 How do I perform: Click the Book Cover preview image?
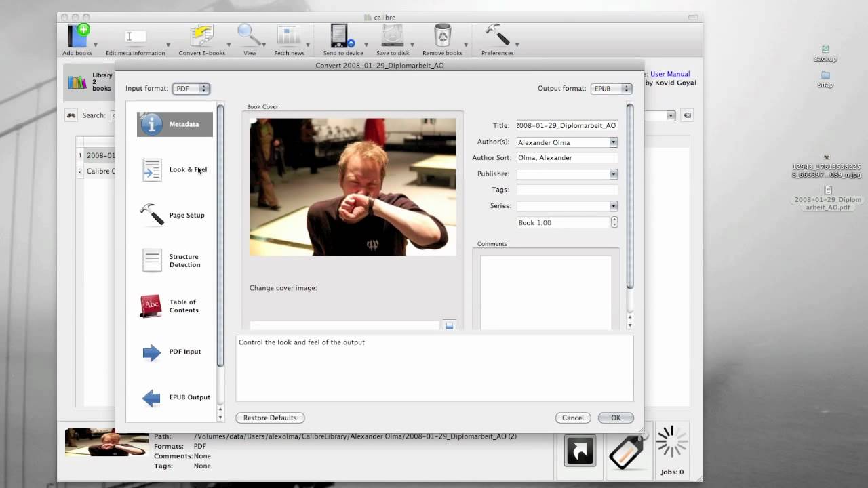[353, 187]
